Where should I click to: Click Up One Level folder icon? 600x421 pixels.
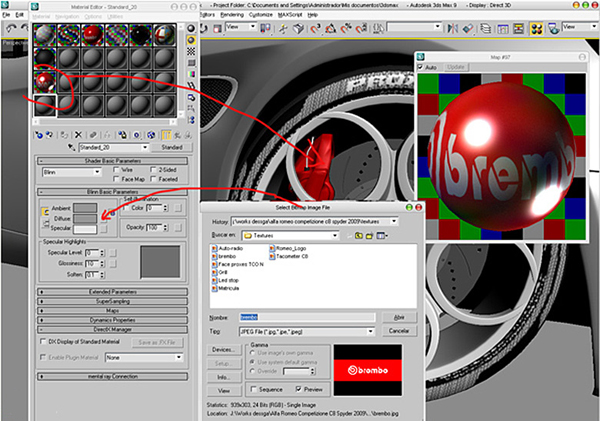[359, 235]
